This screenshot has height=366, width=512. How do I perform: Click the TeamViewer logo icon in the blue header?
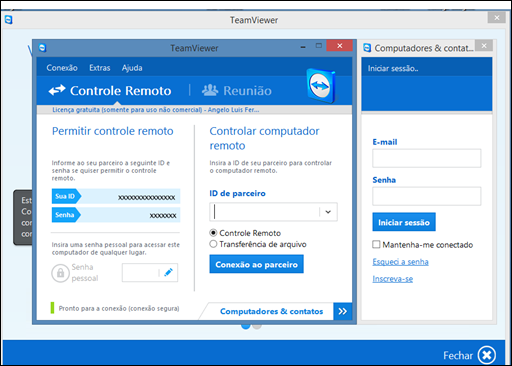click(321, 85)
